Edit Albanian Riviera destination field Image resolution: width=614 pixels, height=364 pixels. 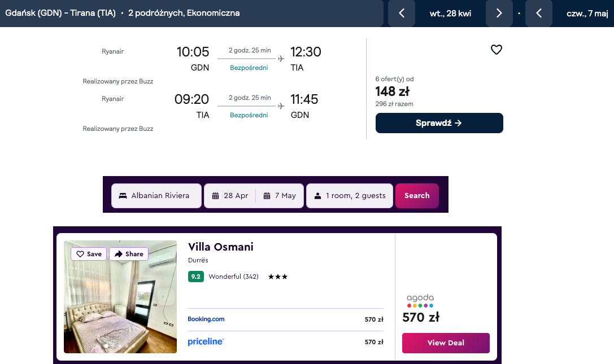(x=156, y=196)
